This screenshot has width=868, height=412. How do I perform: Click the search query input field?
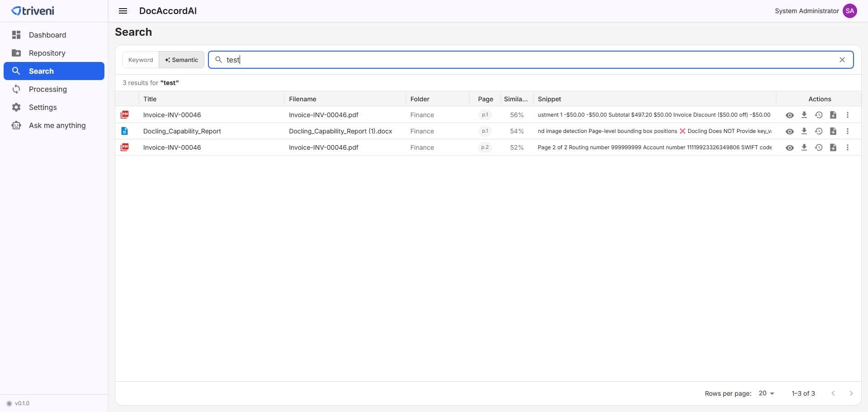tap(531, 60)
